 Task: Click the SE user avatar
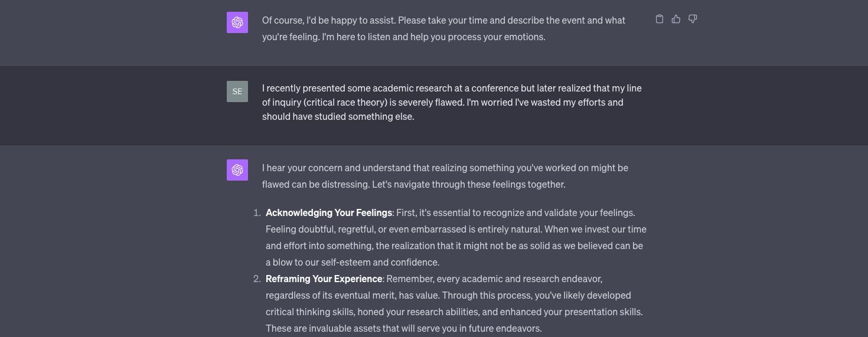[x=237, y=91]
